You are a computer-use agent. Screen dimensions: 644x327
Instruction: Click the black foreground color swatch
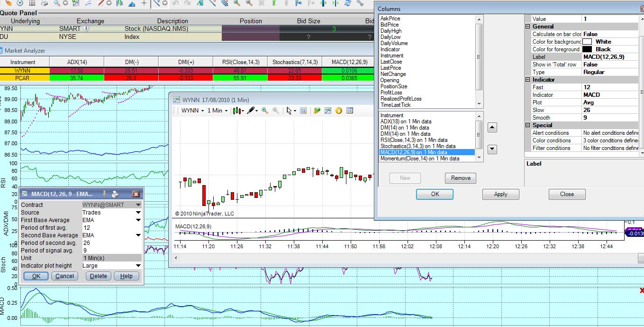pos(587,49)
